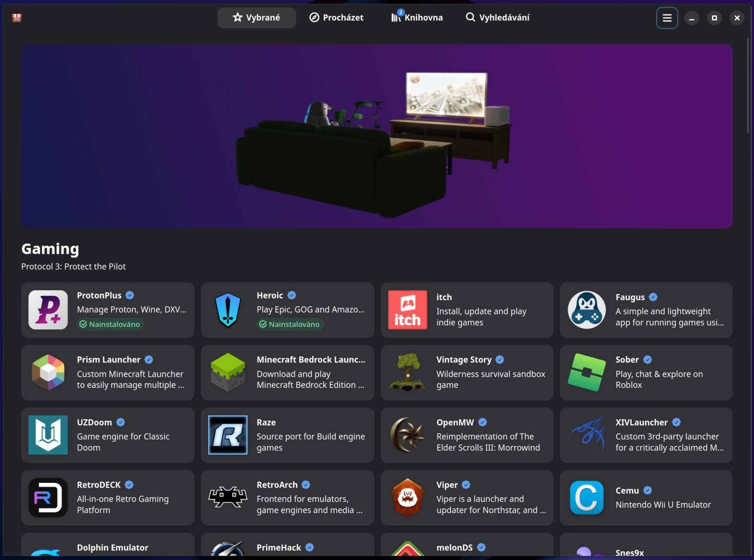
Task: Click the Nainstalováno badge under ProtonPlus
Action: coord(110,324)
